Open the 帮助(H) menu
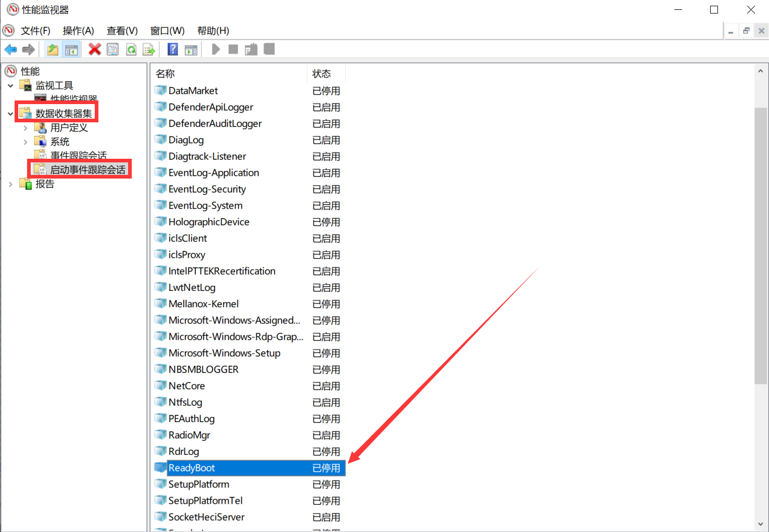Viewport: 769px width, 532px height. [213, 31]
